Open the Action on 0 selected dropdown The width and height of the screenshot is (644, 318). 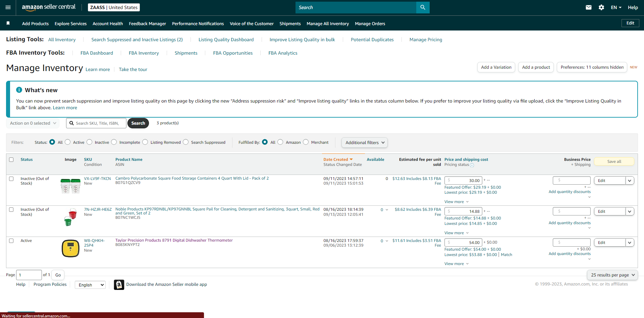click(x=33, y=123)
